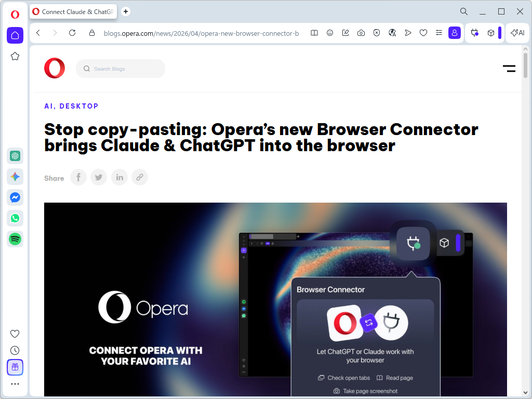Open the Browser Connector plug icon
The height and width of the screenshot is (399, 532).
[474, 33]
